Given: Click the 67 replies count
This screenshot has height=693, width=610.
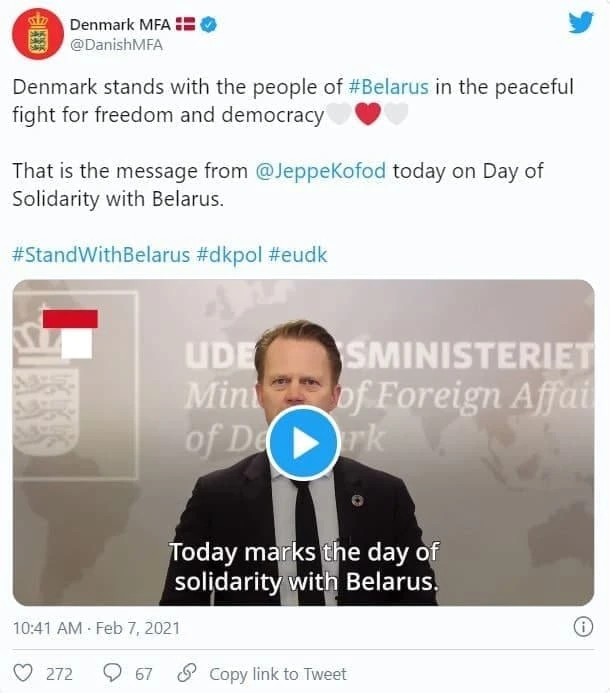Looking at the screenshot, I should [144, 673].
